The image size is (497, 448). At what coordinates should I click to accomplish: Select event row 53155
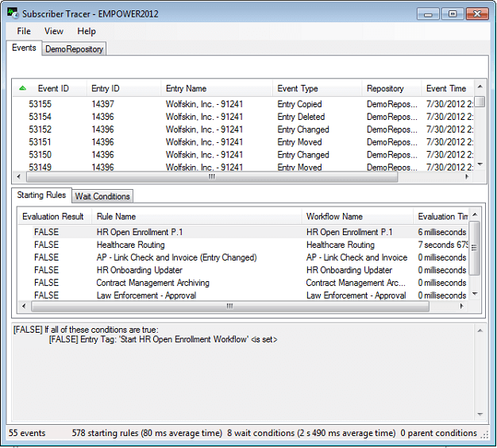pos(243,104)
